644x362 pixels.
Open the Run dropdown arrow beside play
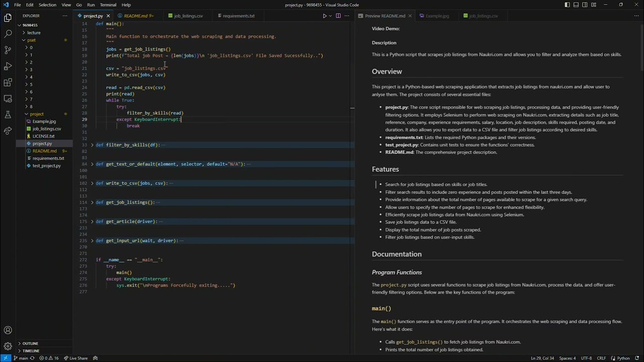click(x=330, y=16)
